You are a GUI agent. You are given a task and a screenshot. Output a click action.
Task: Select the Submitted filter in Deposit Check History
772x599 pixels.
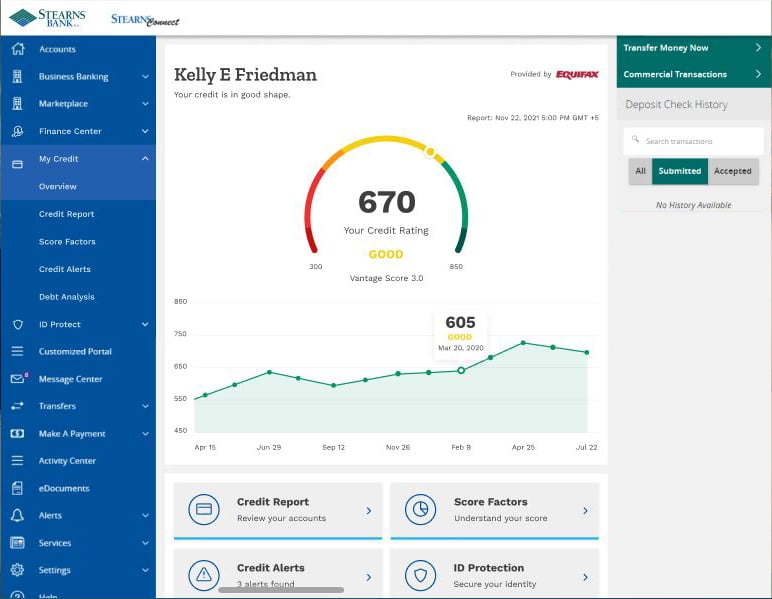click(679, 171)
